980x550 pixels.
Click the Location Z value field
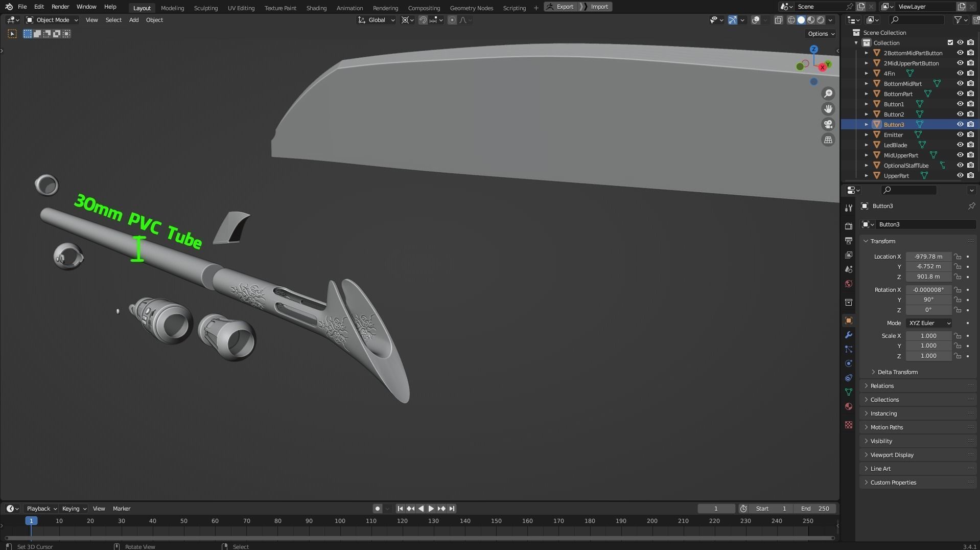point(928,277)
